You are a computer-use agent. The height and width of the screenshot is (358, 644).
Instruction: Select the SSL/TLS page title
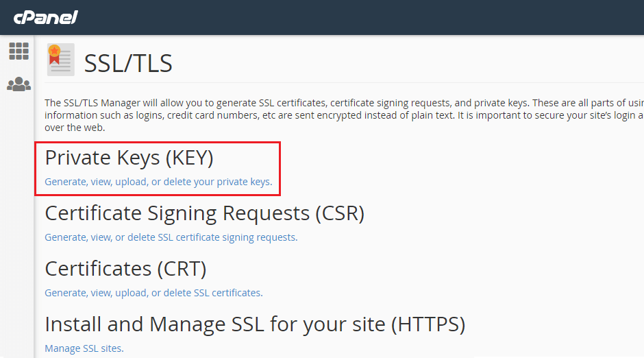tap(128, 63)
